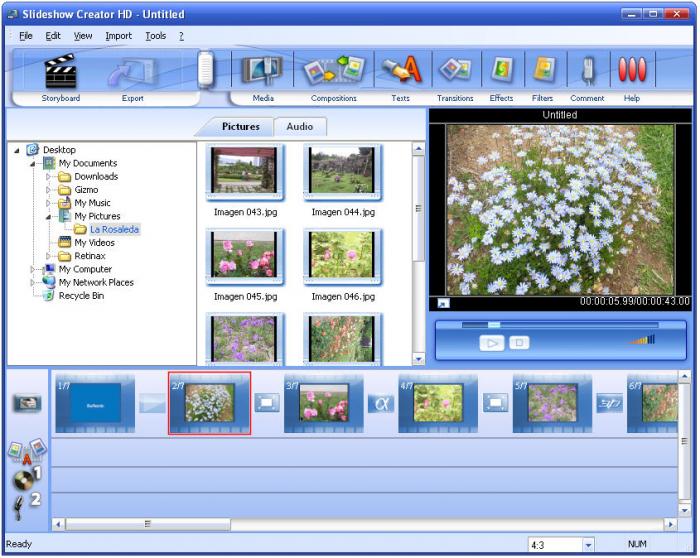Click the Stop button under preview
The image size is (700, 558).
[x=519, y=343]
